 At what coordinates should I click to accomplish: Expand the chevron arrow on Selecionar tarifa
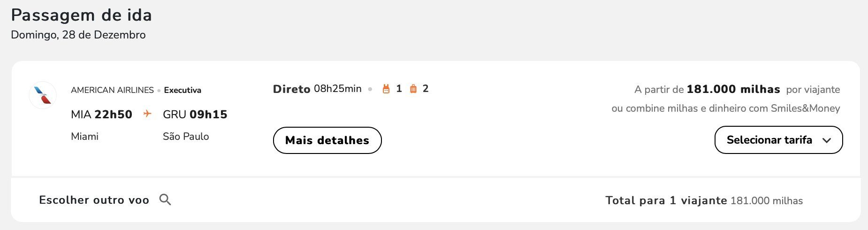coord(827,140)
